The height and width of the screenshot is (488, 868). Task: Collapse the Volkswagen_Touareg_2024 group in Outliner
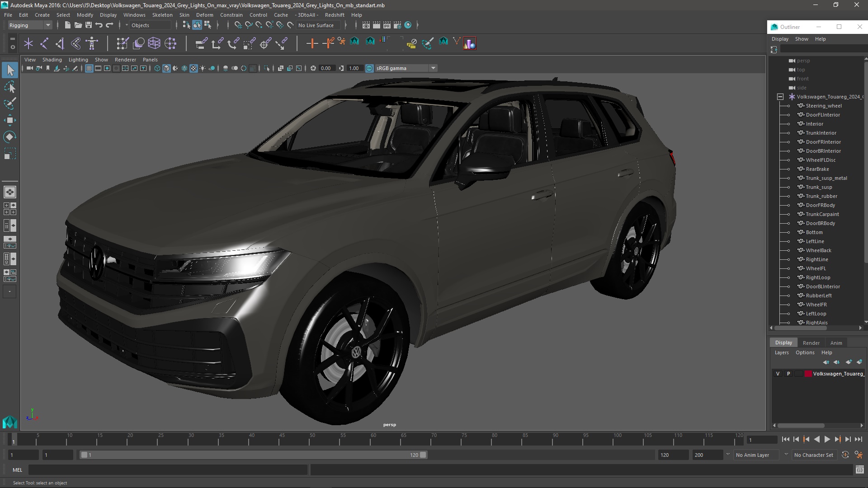780,97
